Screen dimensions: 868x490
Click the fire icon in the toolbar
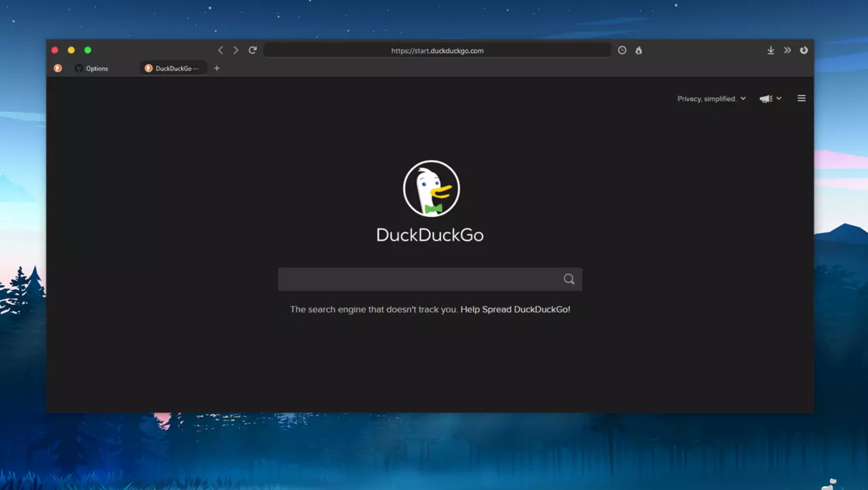(x=638, y=49)
